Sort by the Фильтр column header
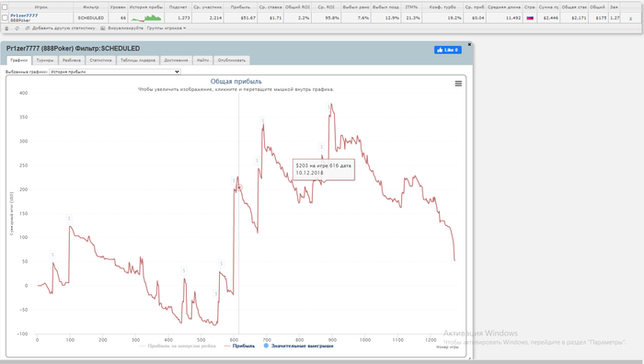 pos(91,7)
